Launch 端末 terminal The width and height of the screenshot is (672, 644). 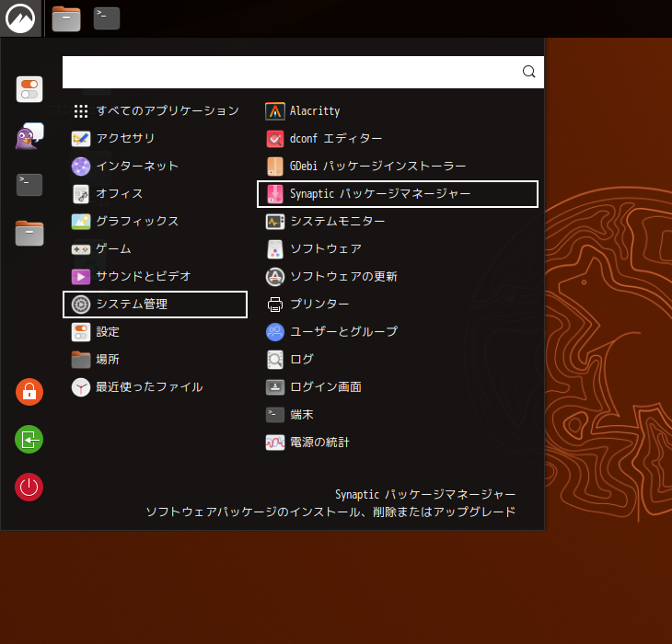point(398,415)
